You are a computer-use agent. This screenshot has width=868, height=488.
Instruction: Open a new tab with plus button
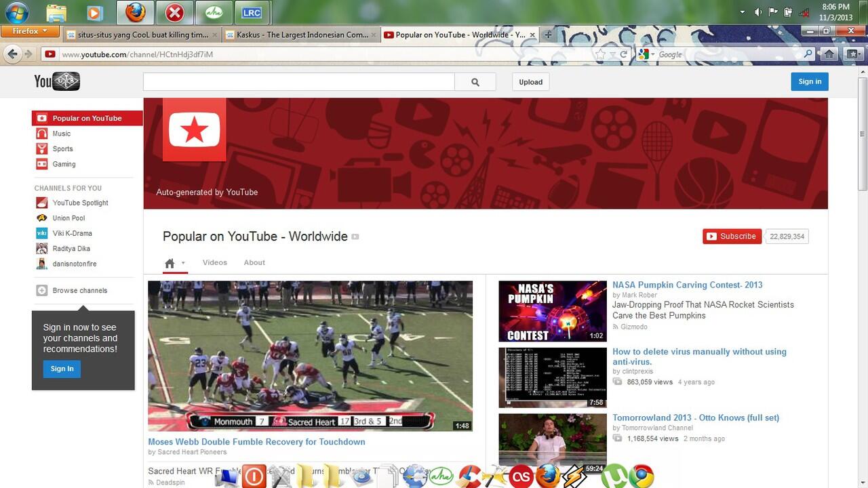[x=548, y=35]
